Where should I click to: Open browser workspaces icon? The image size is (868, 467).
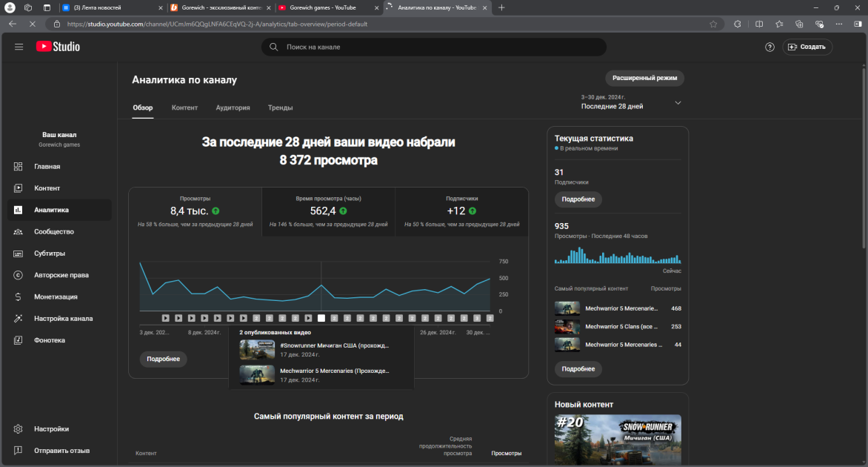[27, 7]
